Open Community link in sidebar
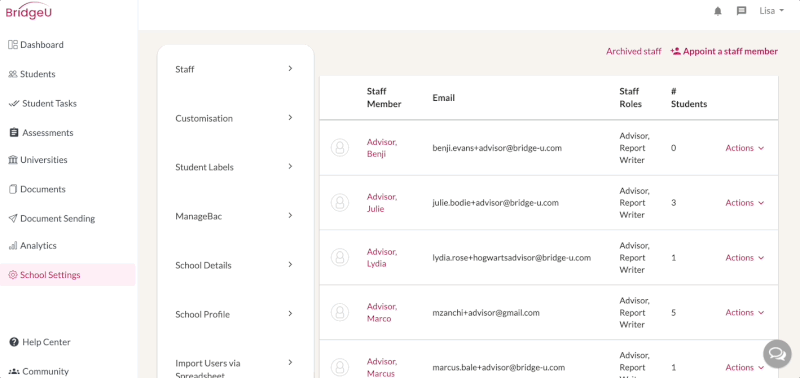Screen dimensions: 800x378 tap(45, 371)
